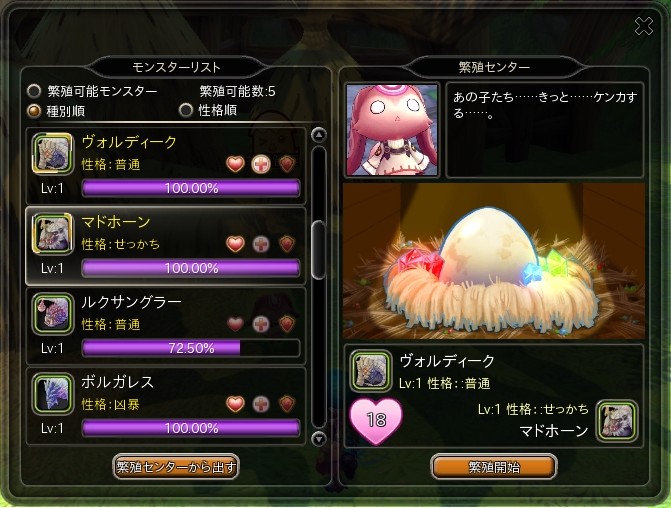Click the ボルガレス monster portrait
This screenshot has width=671, height=508.
(x=53, y=394)
